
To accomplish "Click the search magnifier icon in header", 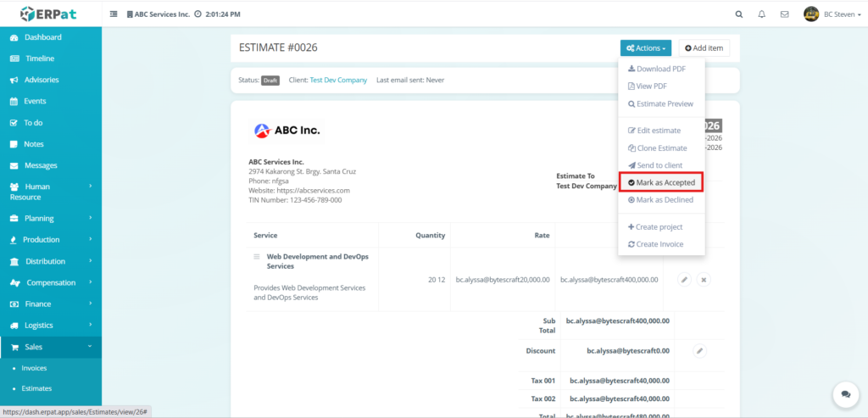I will tap(738, 14).
